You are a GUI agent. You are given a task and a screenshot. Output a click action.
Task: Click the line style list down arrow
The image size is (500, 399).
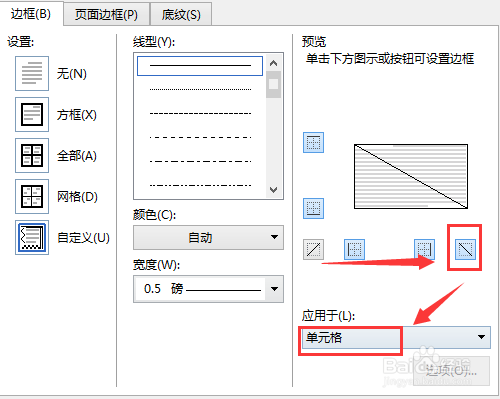point(274,190)
